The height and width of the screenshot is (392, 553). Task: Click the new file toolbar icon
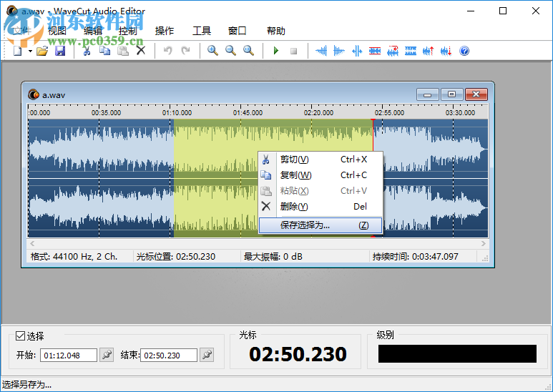[x=18, y=51]
